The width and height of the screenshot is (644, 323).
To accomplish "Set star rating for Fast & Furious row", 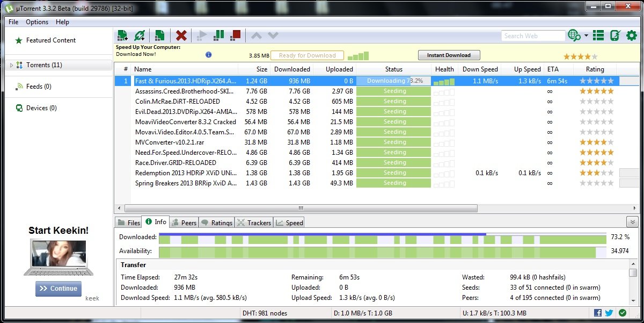I will 596,81.
